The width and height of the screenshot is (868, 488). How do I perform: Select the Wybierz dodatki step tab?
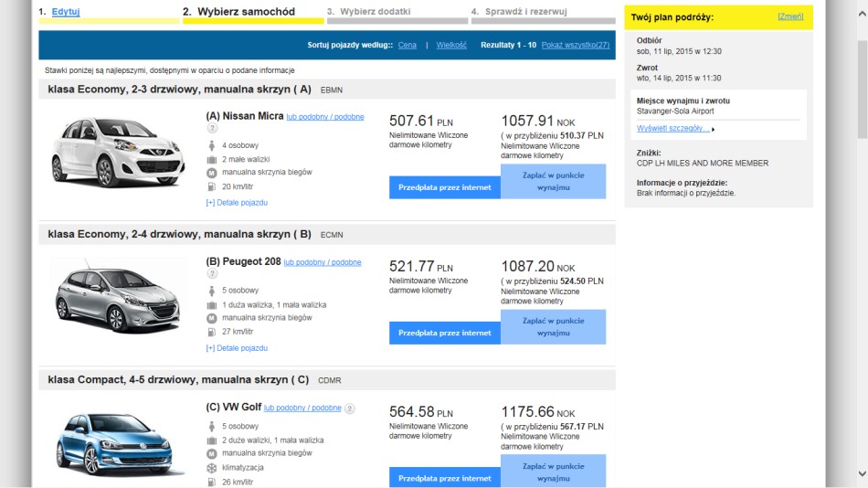397,14
